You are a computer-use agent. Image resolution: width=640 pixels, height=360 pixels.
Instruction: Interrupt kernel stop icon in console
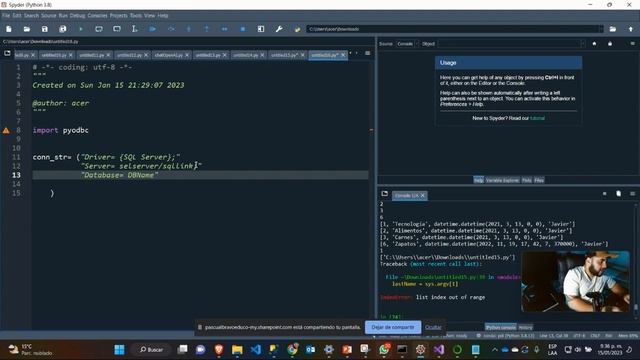[604, 194]
